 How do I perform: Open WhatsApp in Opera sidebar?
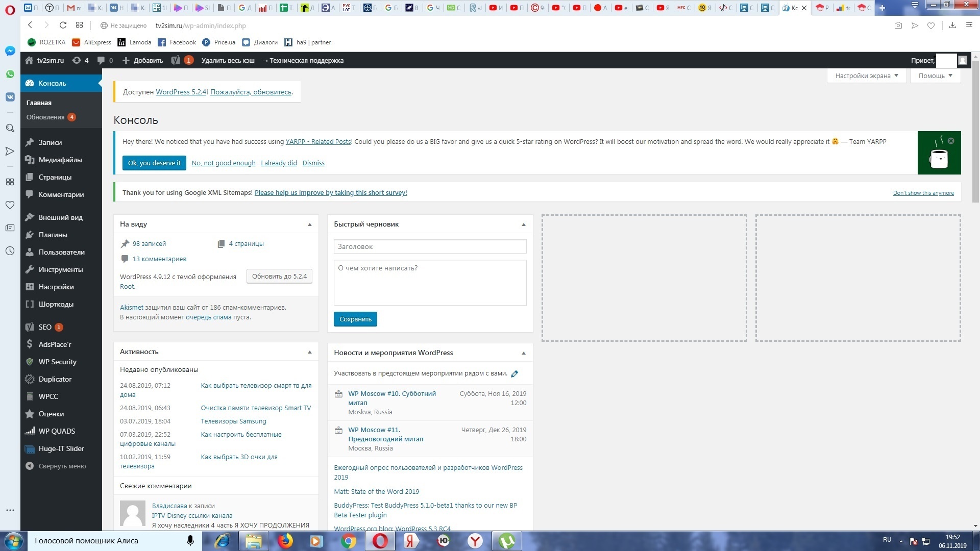[x=10, y=74]
